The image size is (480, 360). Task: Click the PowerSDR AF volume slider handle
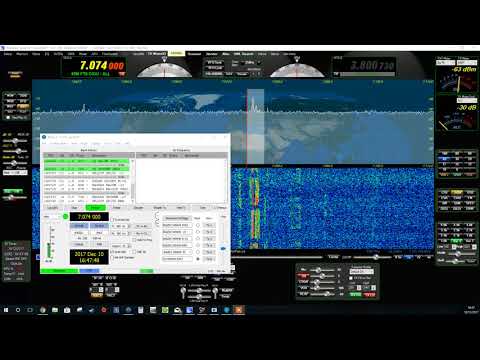pos(15,141)
